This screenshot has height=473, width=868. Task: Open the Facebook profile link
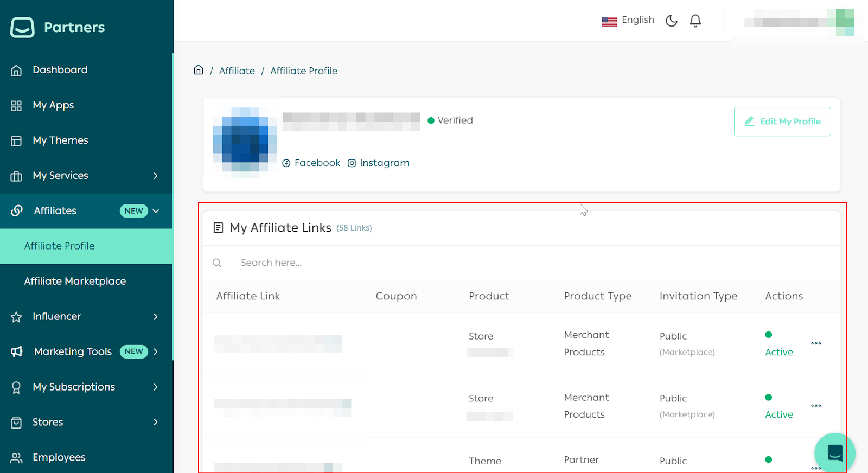(x=311, y=163)
